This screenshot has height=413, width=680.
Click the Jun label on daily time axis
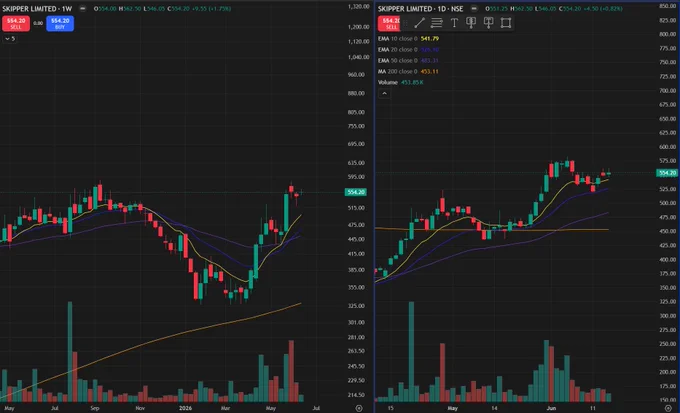pos(552,408)
